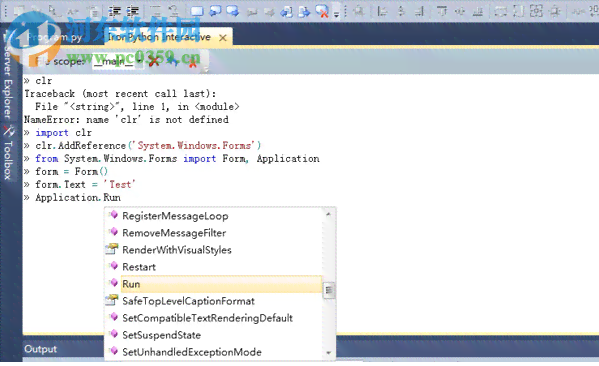
Task: Click the NameError message line
Action: pos(126,120)
